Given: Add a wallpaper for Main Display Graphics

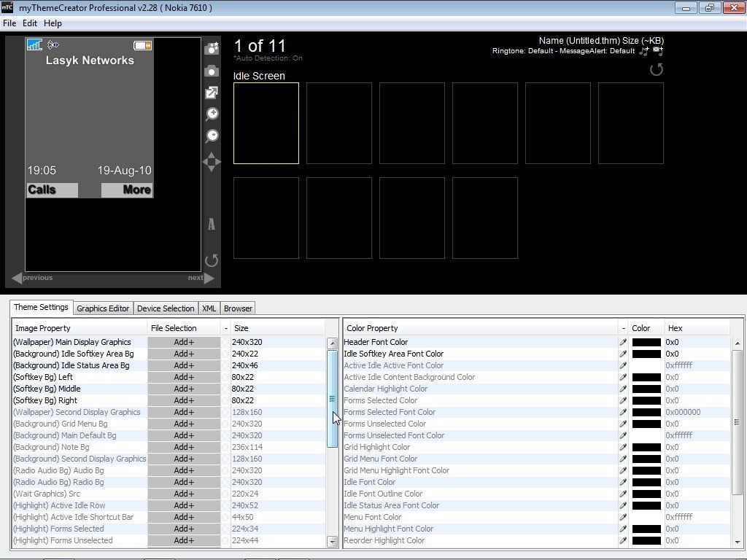Looking at the screenshot, I should coord(184,342).
